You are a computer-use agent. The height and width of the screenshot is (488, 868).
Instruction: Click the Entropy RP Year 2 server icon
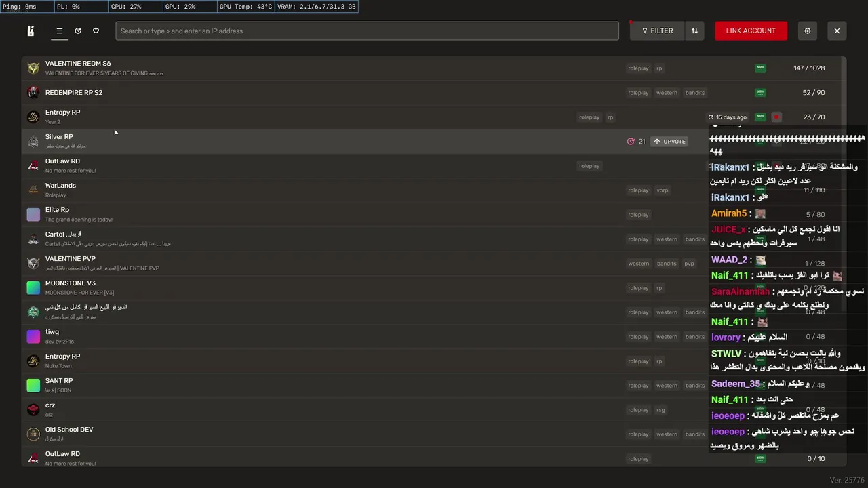[33, 117]
